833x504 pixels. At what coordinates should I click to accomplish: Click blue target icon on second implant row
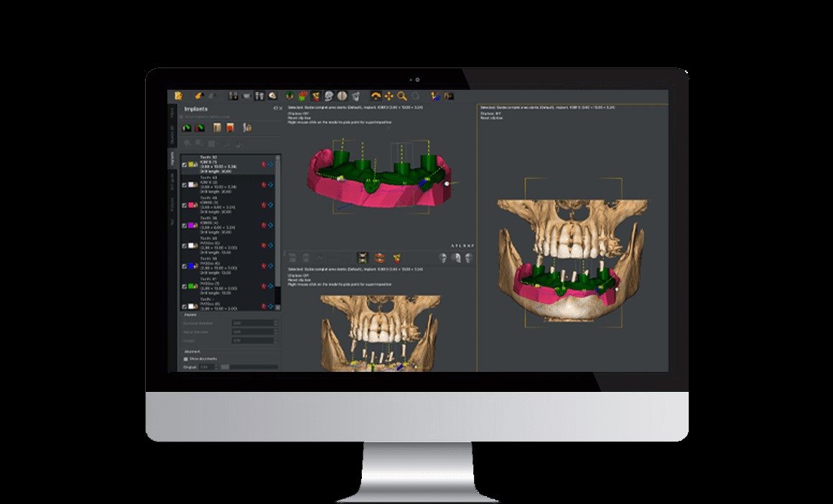(x=271, y=185)
